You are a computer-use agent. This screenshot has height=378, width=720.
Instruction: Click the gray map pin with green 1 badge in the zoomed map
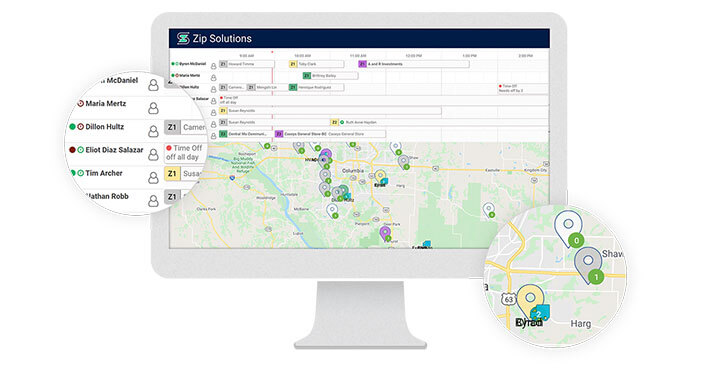click(x=588, y=264)
